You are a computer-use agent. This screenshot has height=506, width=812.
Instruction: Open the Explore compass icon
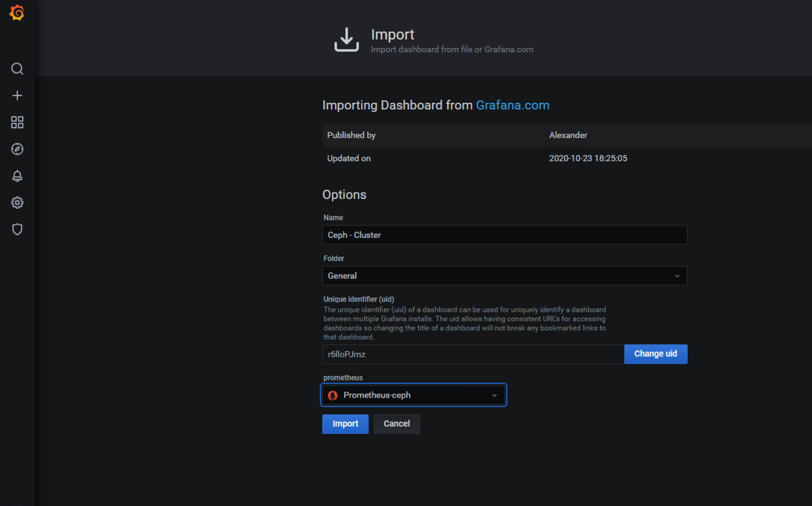(x=17, y=149)
